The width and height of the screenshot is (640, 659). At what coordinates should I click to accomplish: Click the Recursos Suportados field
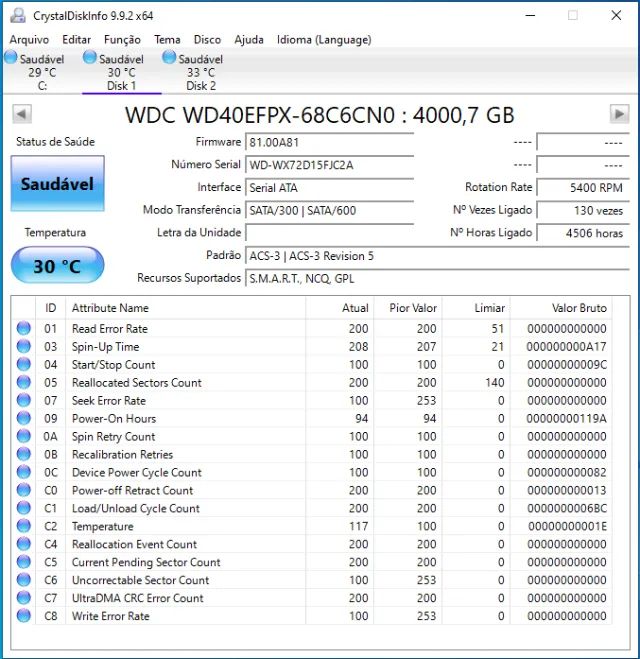tap(437, 278)
